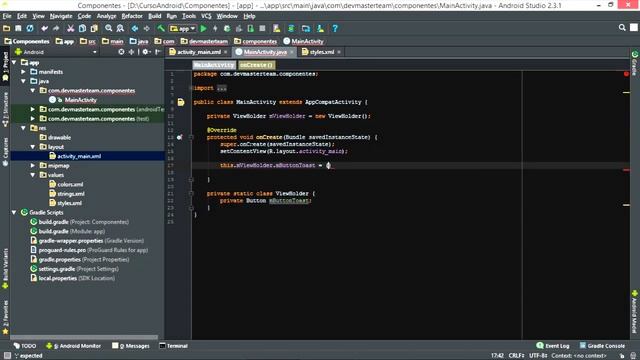Open the Event Log

point(553,346)
